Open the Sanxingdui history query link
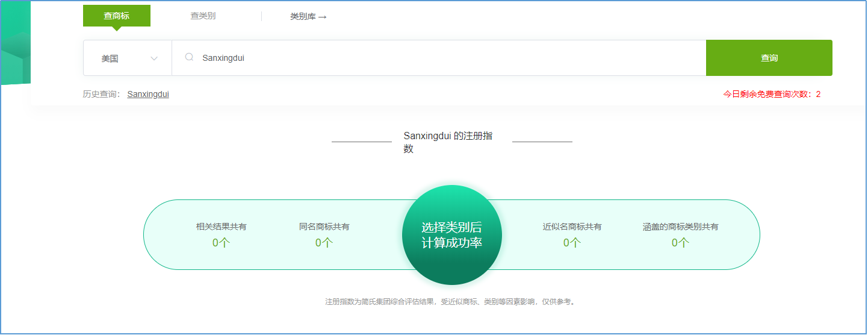Screen dimensions: 868x335 [x=148, y=94]
